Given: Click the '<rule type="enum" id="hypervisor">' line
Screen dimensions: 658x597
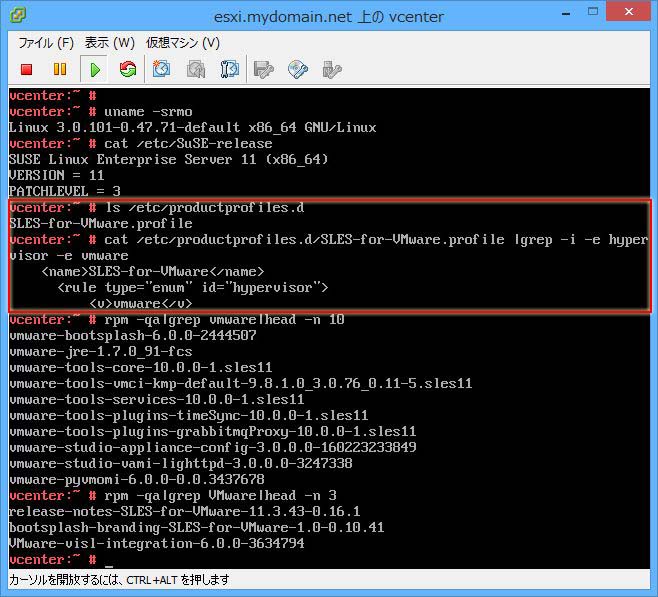Looking at the screenshot, I should tap(193, 287).
